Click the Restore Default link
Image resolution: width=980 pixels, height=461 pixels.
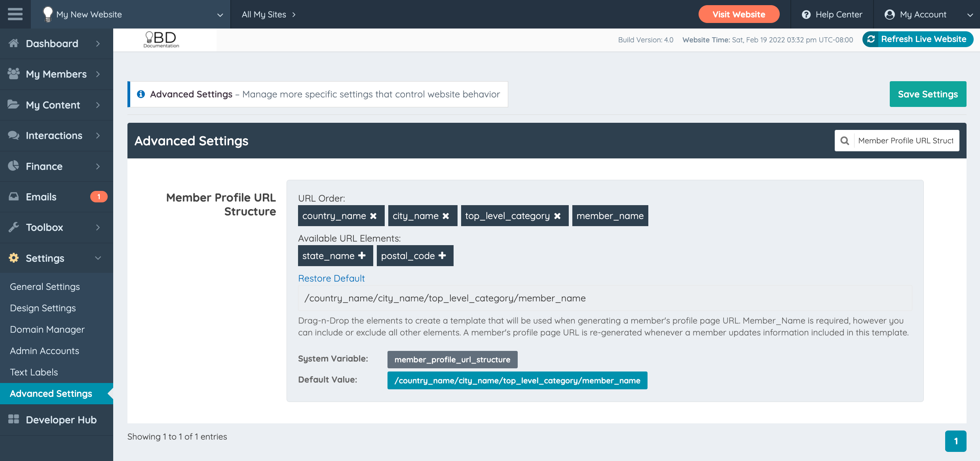point(331,278)
